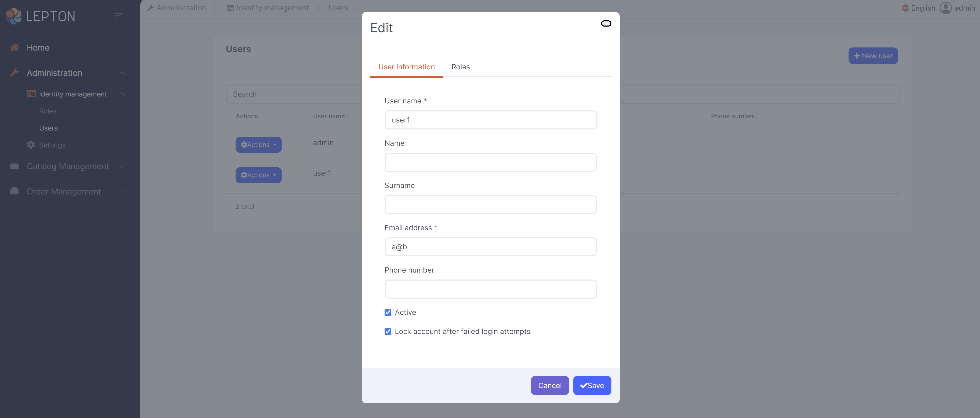Expand the Order Management menu chevron
This screenshot has width=980, height=418.
pyautogui.click(x=122, y=192)
